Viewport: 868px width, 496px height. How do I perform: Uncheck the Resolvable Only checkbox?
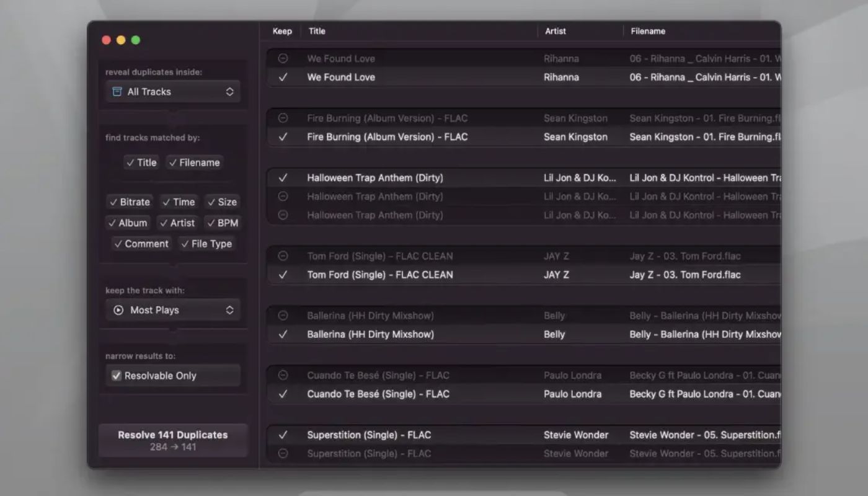click(x=116, y=376)
